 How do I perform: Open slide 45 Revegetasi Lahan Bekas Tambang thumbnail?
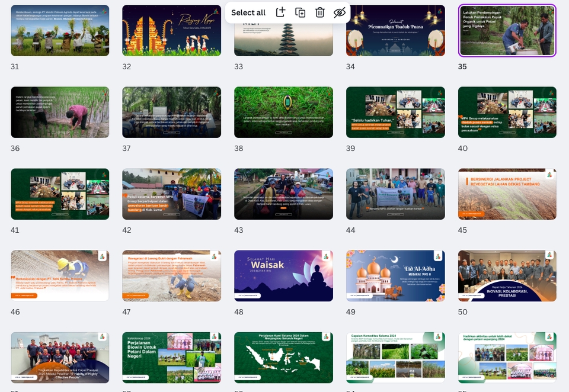pos(507,194)
